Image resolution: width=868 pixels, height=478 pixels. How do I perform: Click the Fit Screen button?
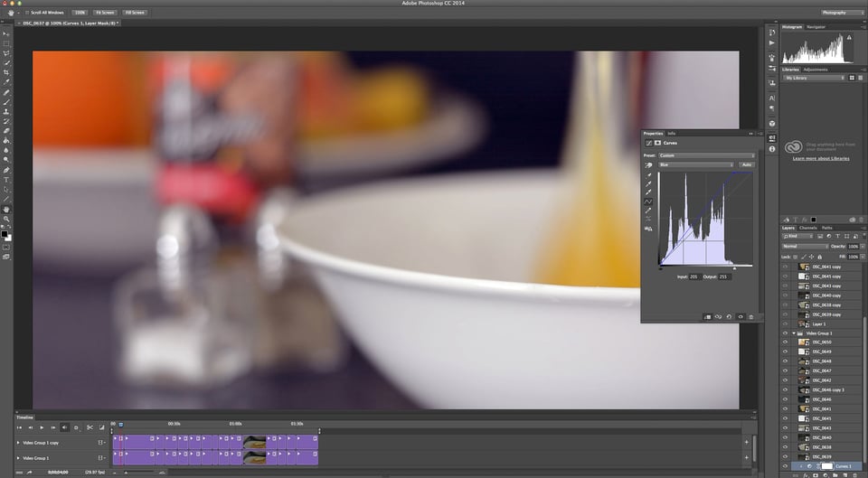click(105, 12)
